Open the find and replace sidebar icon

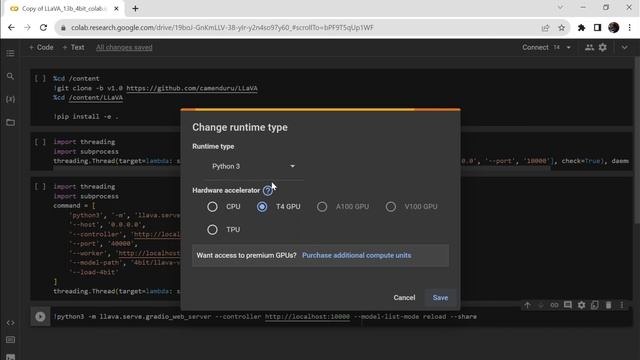pyautogui.click(x=11, y=76)
